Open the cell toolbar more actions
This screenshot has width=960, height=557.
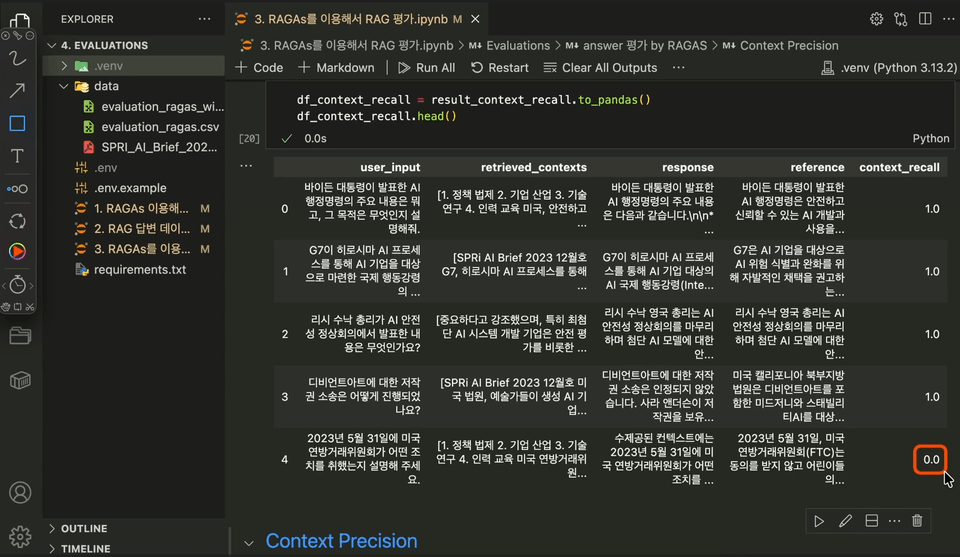click(894, 521)
